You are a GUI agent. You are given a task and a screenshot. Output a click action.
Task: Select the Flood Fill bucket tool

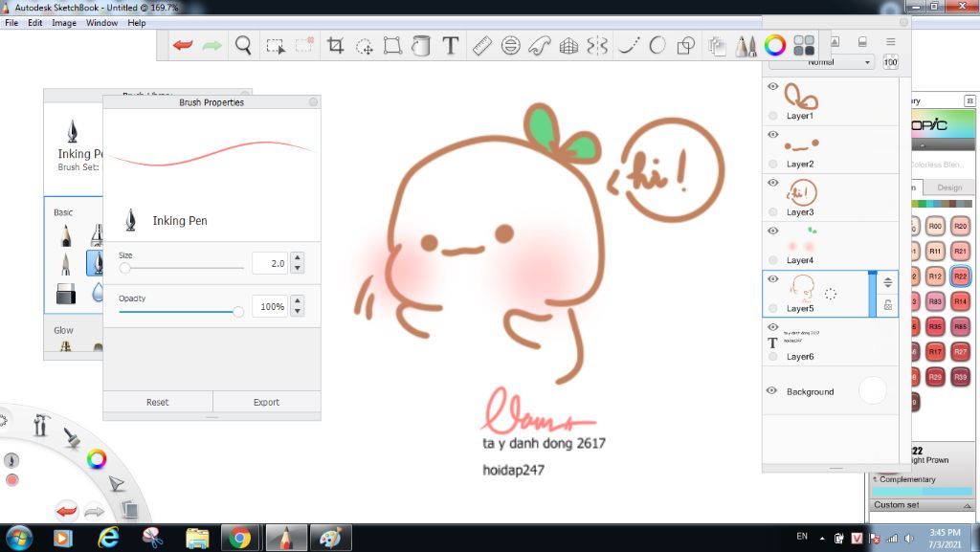pos(421,46)
